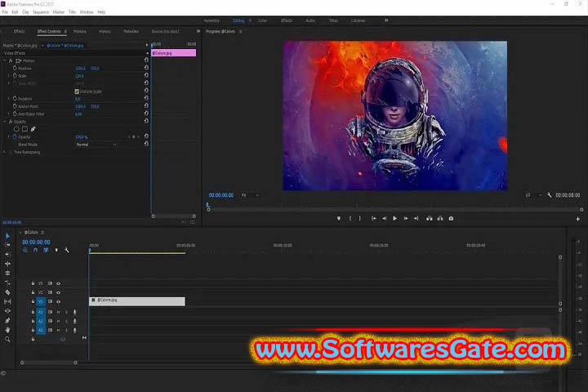
Task: Toggle timeline snap magnet button
Action: [35, 250]
